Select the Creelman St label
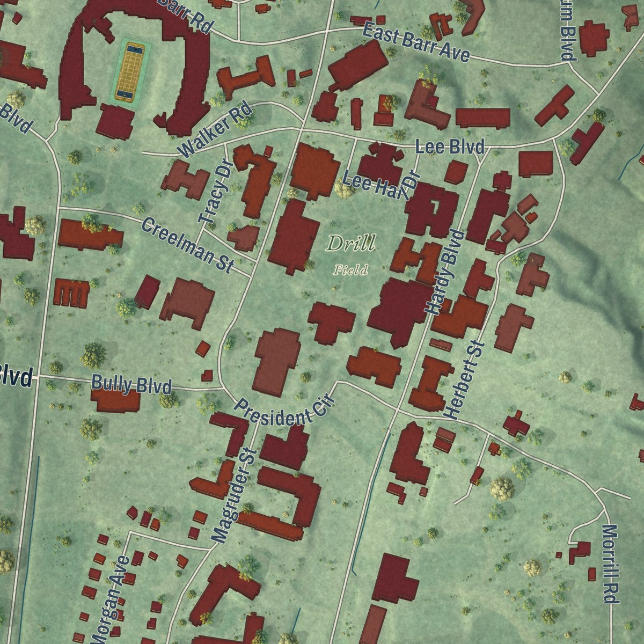The width and height of the screenshot is (644, 644). click(x=187, y=245)
